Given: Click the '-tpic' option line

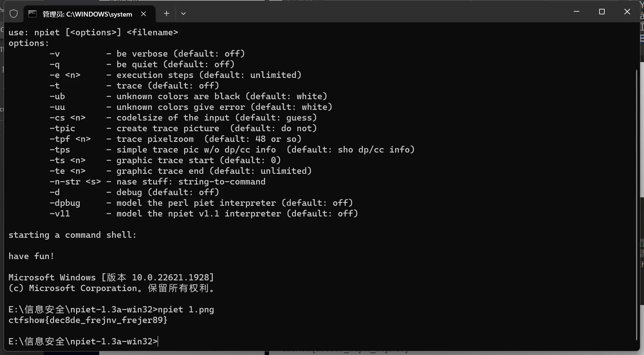Looking at the screenshot, I should pyautogui.click(x=183, y=128).
